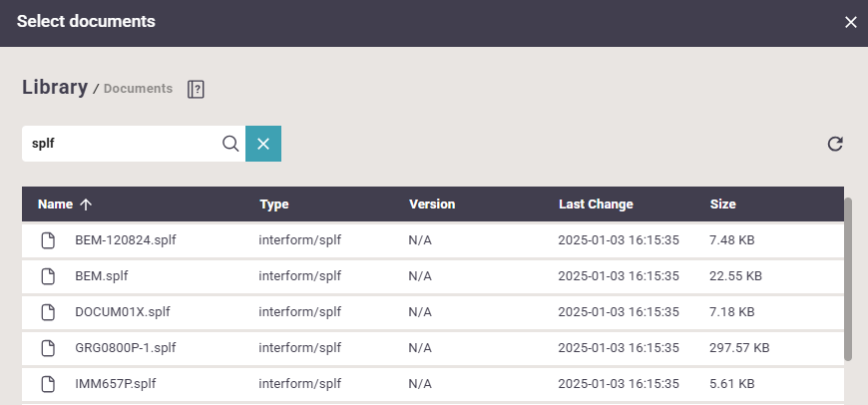Sort by Name column header
Image resolution: width=868 pixels, height=405 pixels.
(55, 204)
